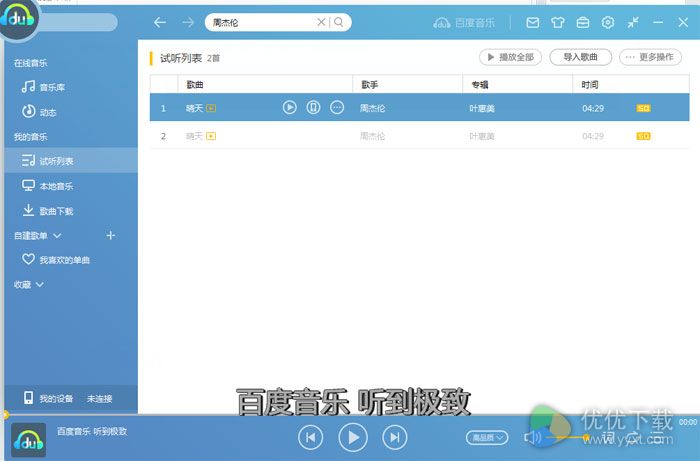
Task: Click the album art thumbnail in the player bar
Action: click(x=28, y=440)
